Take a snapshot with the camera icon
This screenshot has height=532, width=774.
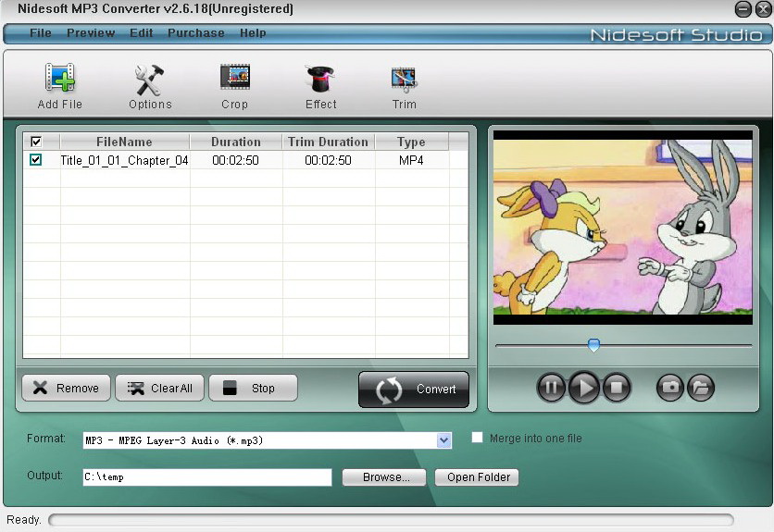670,388
